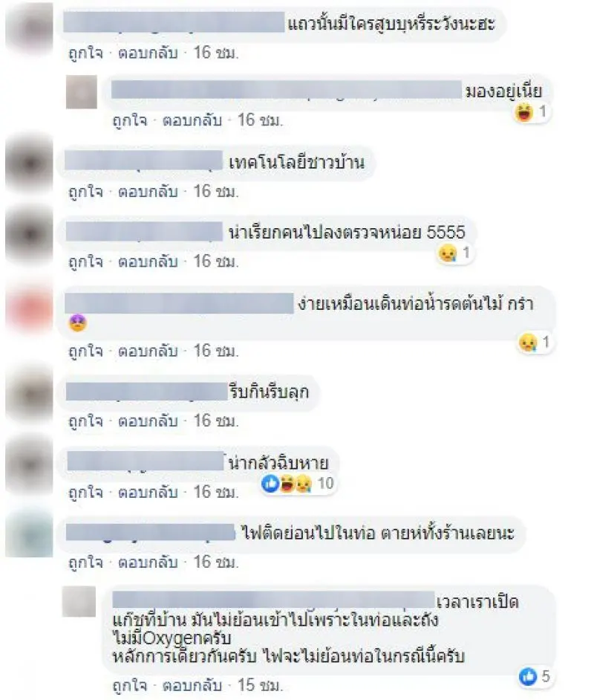This screenshot has width=594, height=700.
Task: Click the avatar of the first comment
Action: (x=30, y=27)
